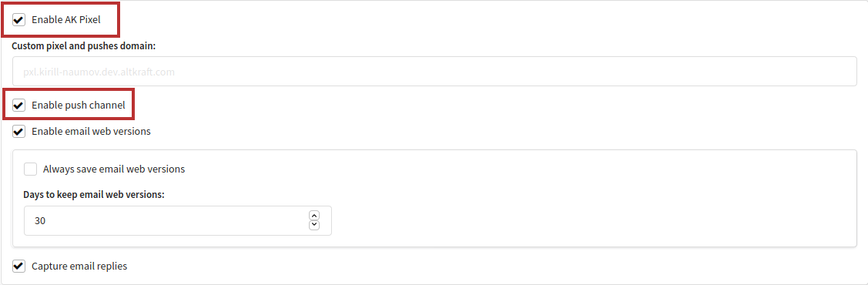
Task: Click the decrement arrow on the days stepper
Action: point(314,225)
